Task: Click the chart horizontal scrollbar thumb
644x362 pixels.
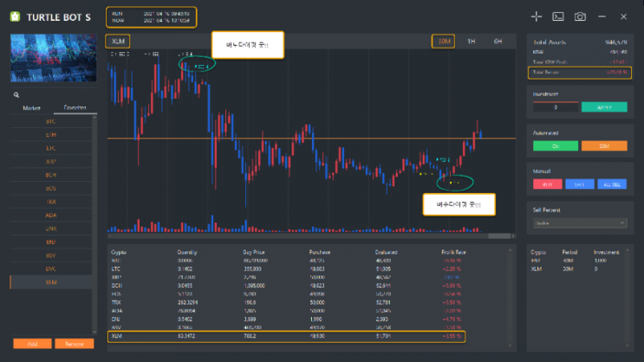Action: pos(499,236)
